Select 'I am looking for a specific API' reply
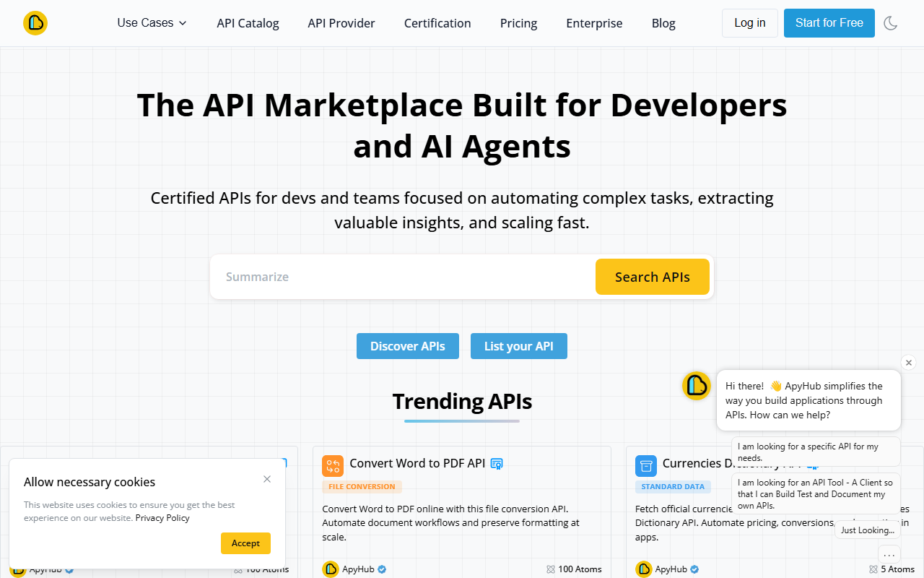Image resolution: width=924 pixels, height=578 pixels. tap(816, 452)
